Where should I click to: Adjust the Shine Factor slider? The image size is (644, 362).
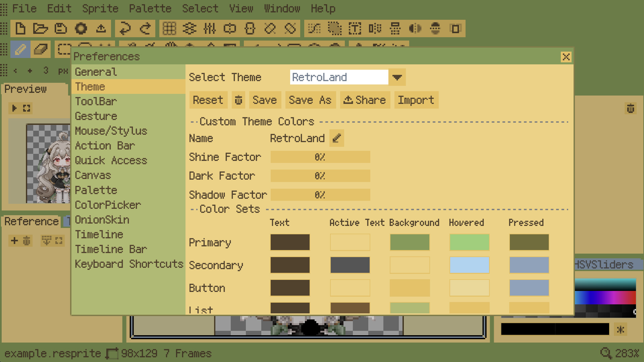[x=320, y=157]
